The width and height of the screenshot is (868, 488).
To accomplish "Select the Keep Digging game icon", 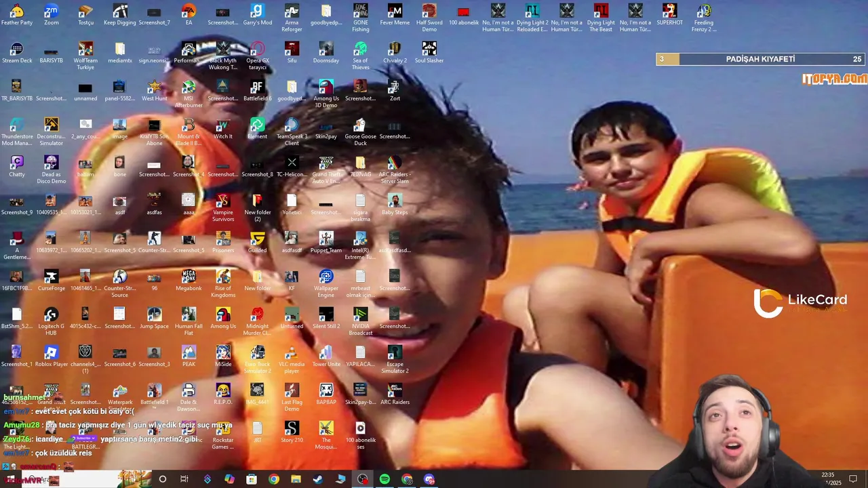I will (x=120, y=12).
